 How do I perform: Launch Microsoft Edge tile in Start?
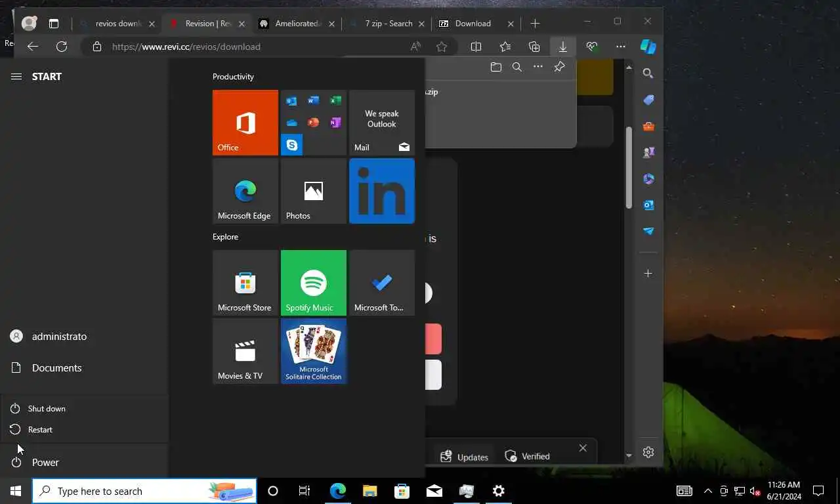tap(245, 191)
